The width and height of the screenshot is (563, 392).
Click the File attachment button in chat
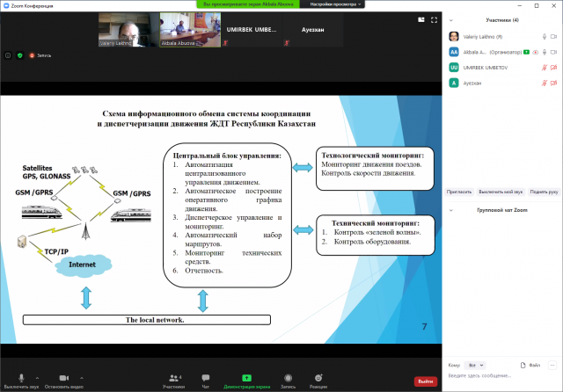click(530, 365)
